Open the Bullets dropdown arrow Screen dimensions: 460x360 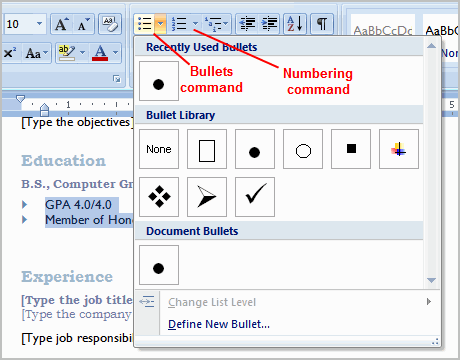161,24
